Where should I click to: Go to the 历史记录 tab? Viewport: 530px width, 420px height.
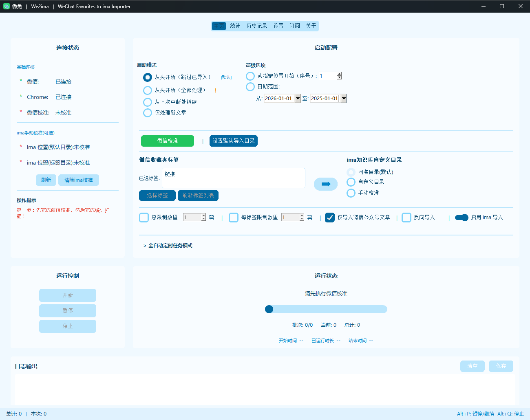[257, 26]
